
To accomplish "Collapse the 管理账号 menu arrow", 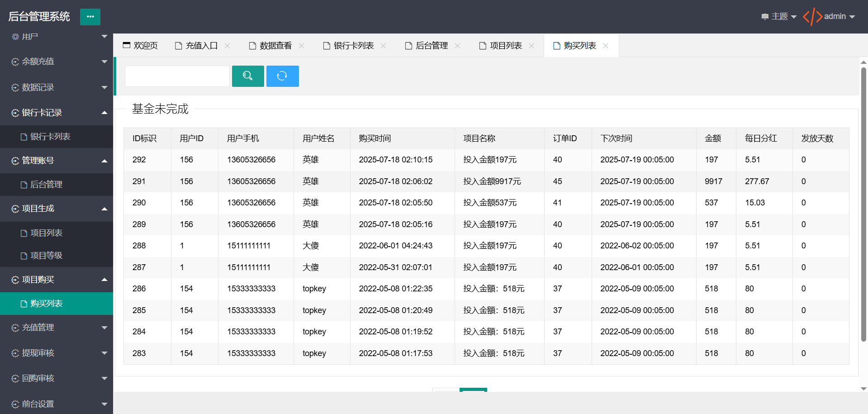I will [x=104, y=161].
